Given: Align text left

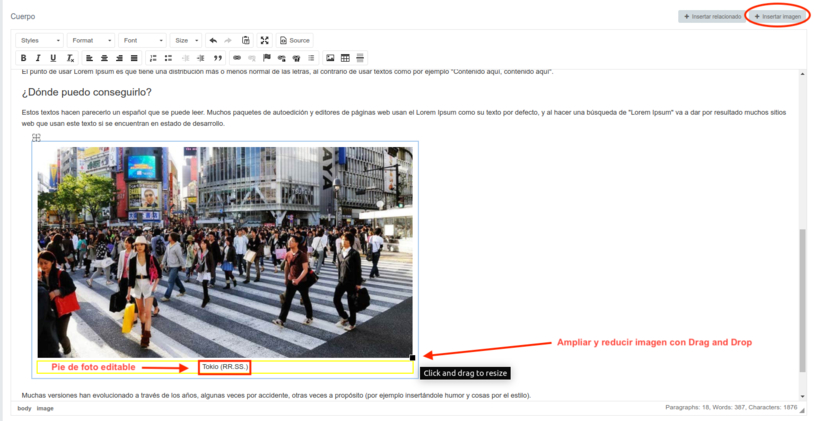Looking at the screenshot, I should point(89,58).
